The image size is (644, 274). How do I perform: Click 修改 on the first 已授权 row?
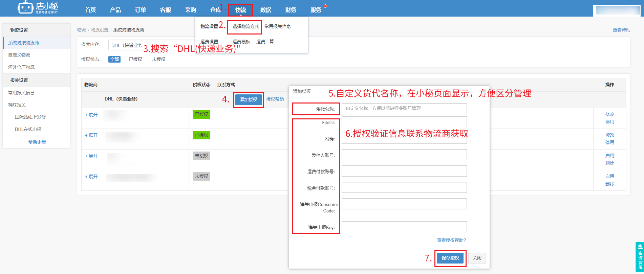point(610,114)
